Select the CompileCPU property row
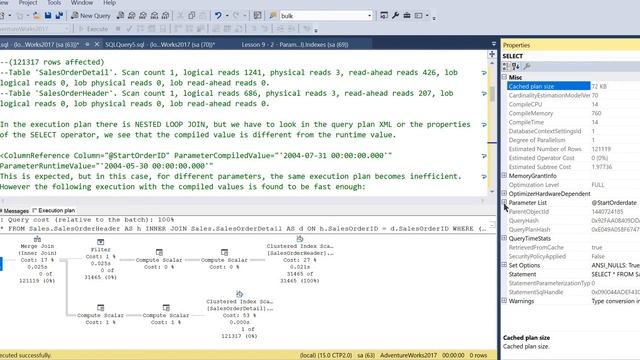Viewport: 640px width, 360px height. [573, 104]
